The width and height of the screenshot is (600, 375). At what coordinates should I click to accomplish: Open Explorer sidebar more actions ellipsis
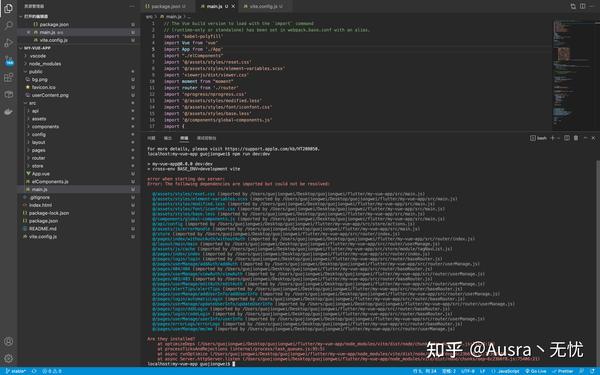pos(132,6)
